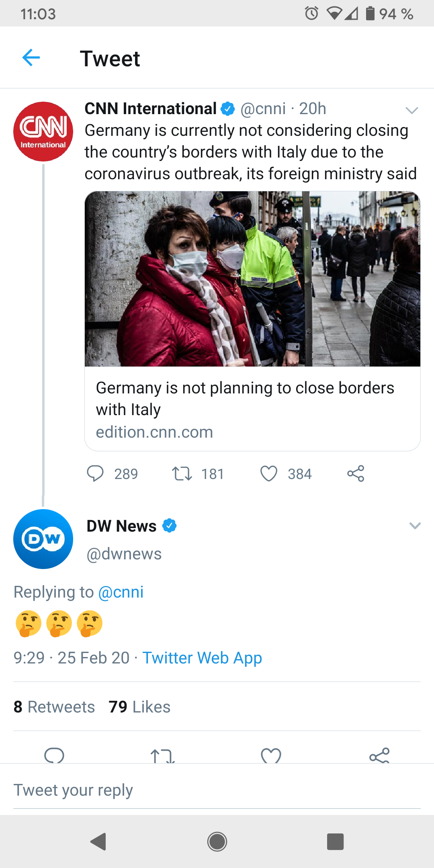
Task: Share the DW News reply
Action: coord(379,756)
